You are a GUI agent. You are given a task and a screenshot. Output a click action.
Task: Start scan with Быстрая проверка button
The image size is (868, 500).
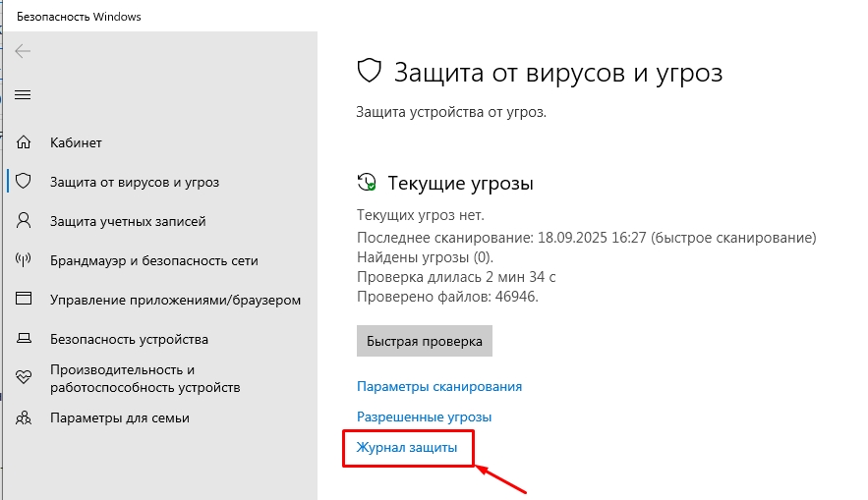click(x=424, y=342)
